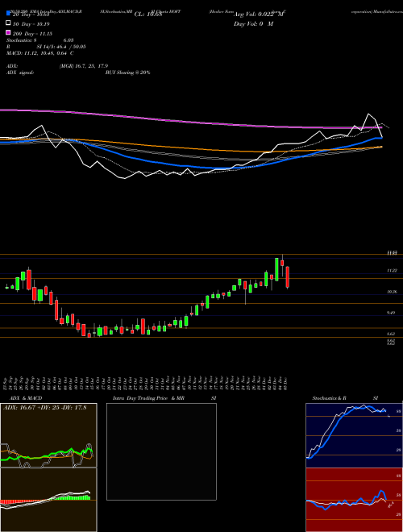
Task: Click the MACD: 11.12, 10.48, 0.64 line
Action: 40,53
